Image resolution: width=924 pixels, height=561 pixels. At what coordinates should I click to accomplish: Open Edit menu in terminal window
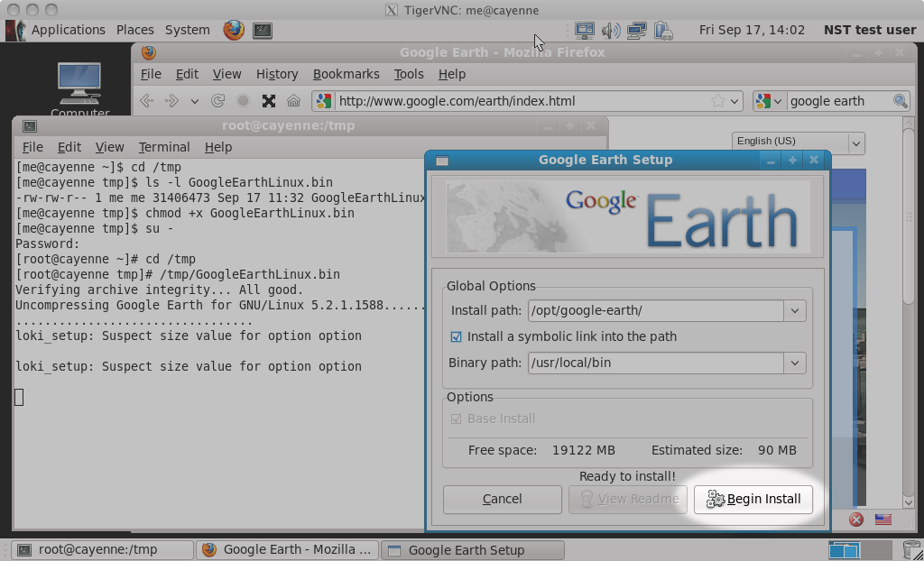69,147
